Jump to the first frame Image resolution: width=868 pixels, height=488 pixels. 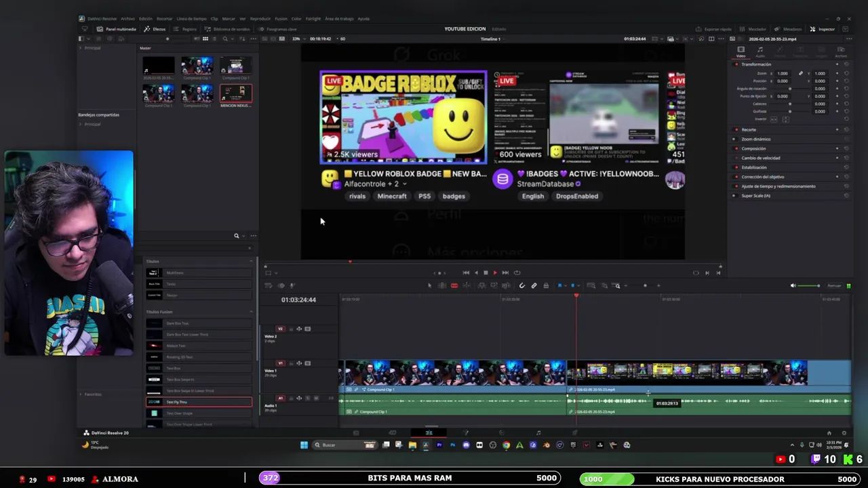[466, 272]
